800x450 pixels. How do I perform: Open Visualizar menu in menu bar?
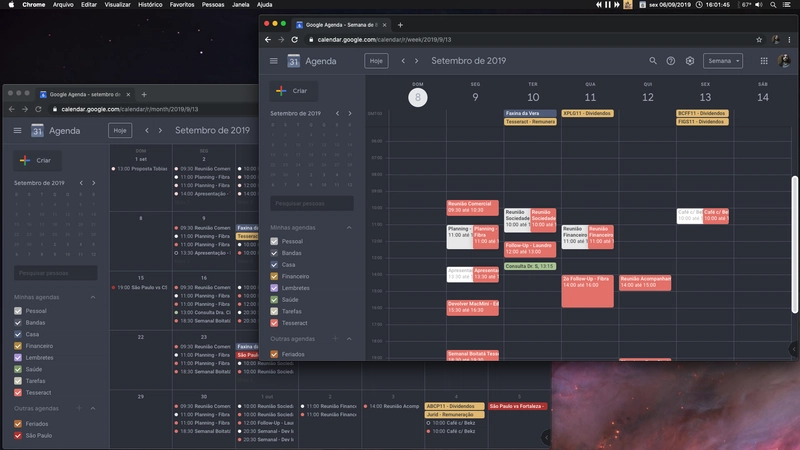[117, 5]
